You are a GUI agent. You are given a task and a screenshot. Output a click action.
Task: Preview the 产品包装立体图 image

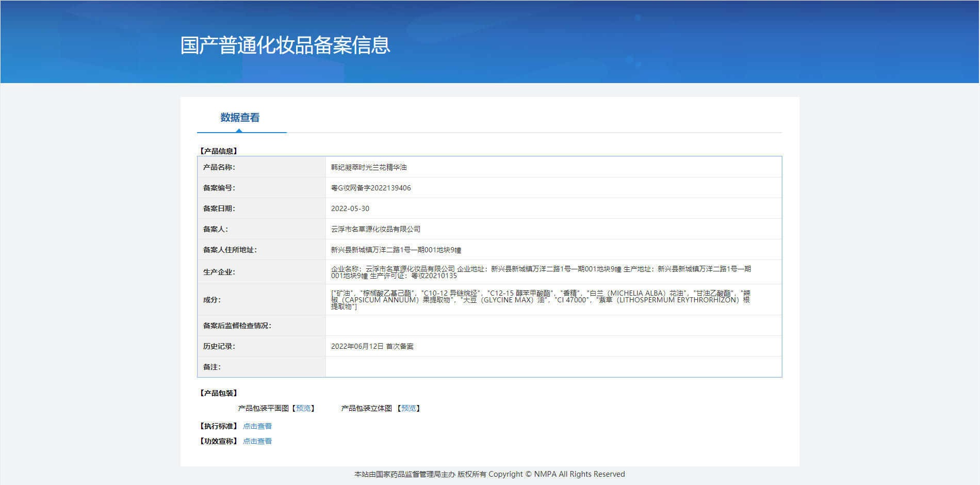[409, 408]
